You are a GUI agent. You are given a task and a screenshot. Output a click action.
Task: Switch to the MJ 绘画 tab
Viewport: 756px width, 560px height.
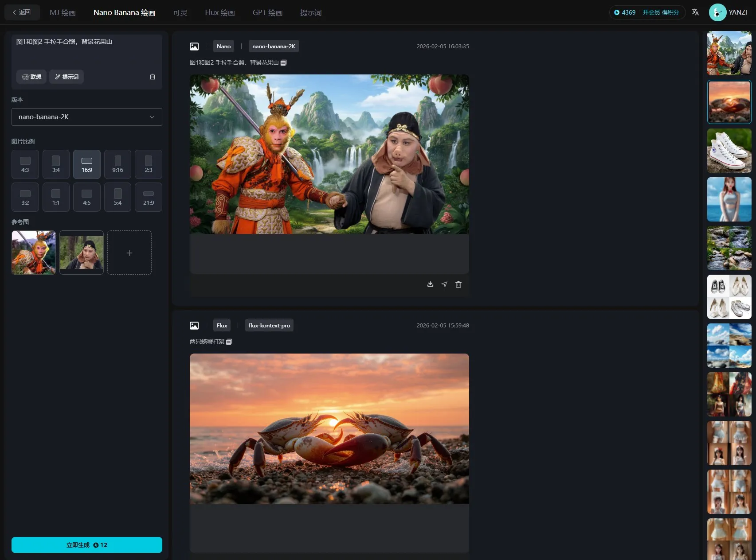tap(63, 12)
